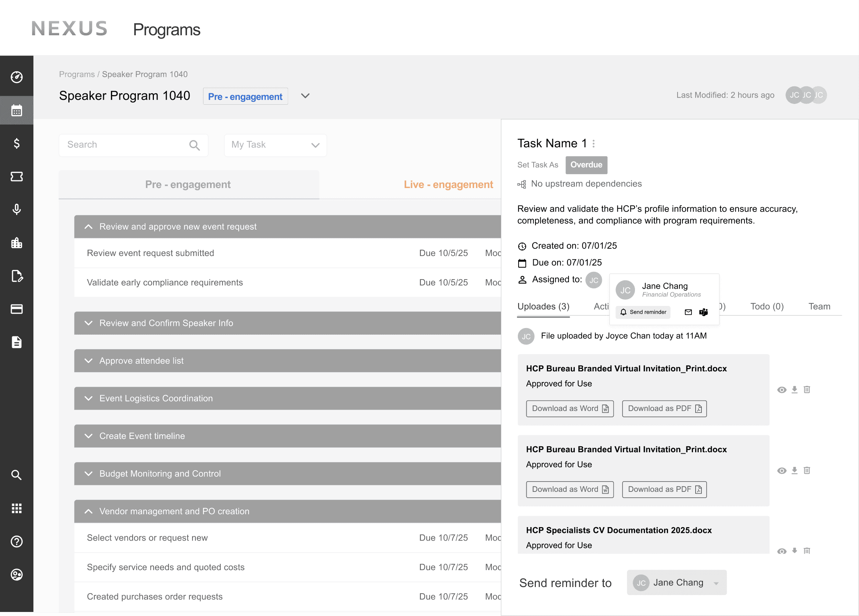Preview the first uploaded file with eye icon
Viewport: 859px width, 616px height.
click(782, 390)
